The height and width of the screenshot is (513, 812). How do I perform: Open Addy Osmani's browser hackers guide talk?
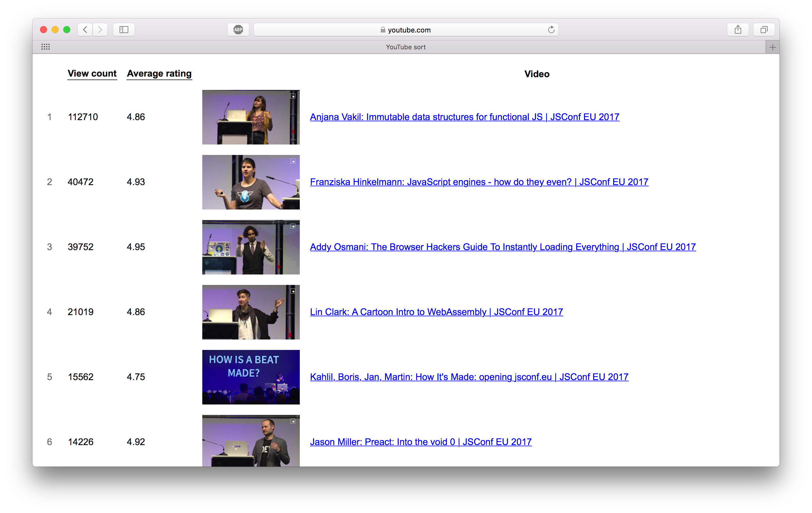[x=502, y=247]
